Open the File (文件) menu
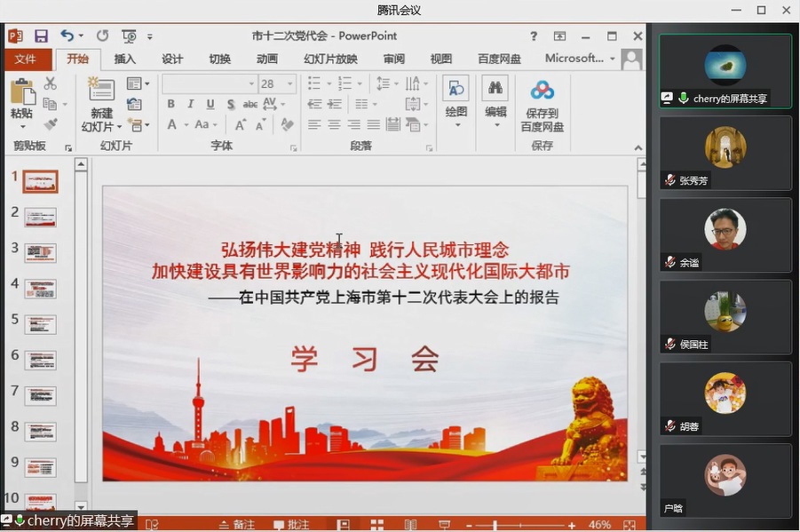Image resolution: width=800 pixels, height=532 pixels. 25,59
